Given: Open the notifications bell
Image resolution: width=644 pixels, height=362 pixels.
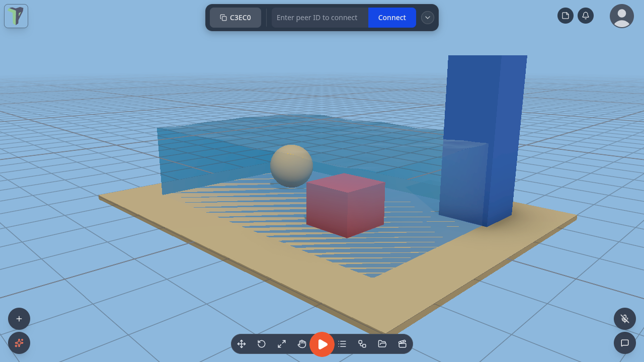Looking at the screenshot, I should (586, 16).
